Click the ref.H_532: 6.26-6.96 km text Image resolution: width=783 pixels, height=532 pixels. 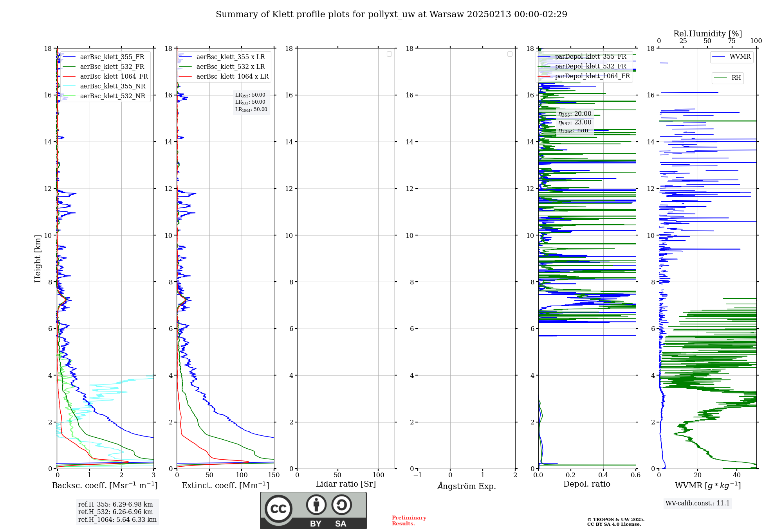pyautogui.click(x=115, y=512)
